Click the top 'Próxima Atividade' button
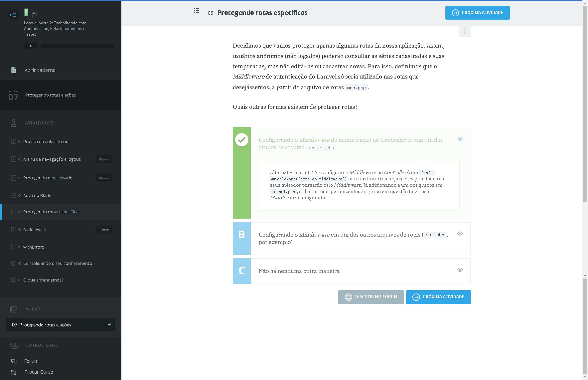588x380 pixels. [477, 13]
